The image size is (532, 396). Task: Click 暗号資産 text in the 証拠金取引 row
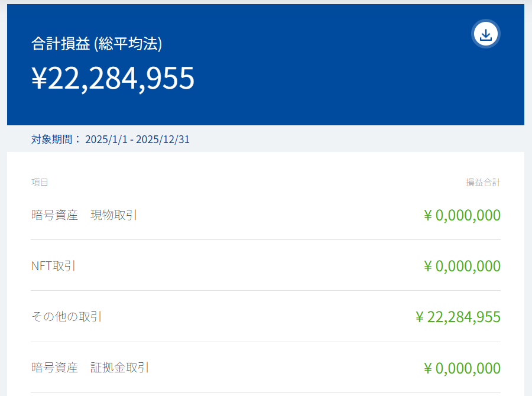click(54, 368)
